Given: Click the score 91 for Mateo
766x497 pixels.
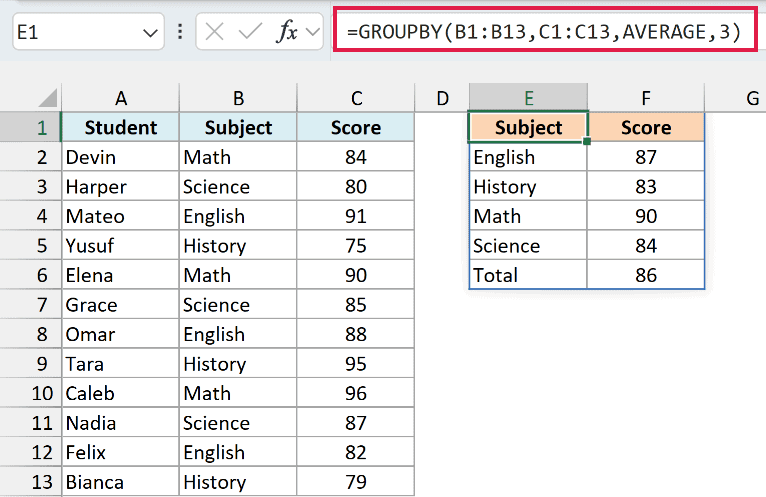Looking at the screenshot, I should point(356,216).
